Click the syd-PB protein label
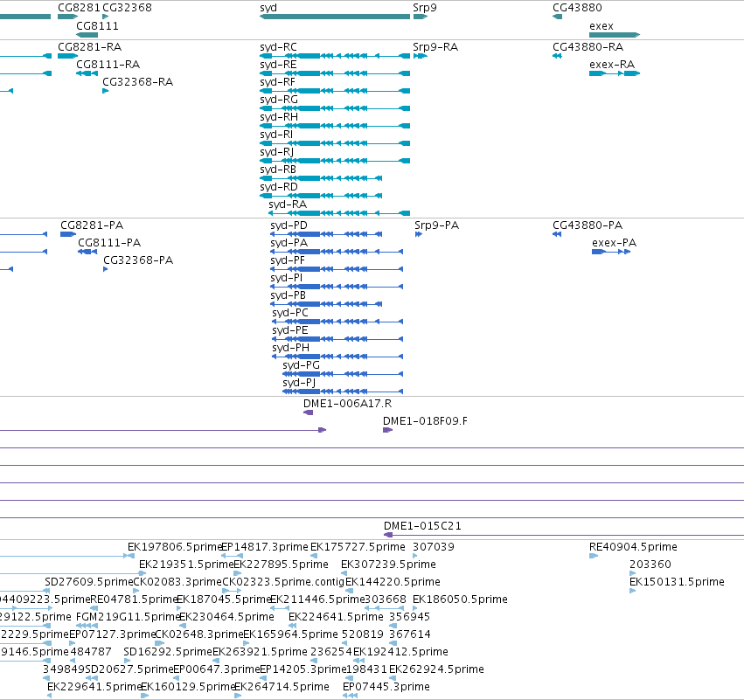Viewport: 744px width, 700px height. coord(288,295)
